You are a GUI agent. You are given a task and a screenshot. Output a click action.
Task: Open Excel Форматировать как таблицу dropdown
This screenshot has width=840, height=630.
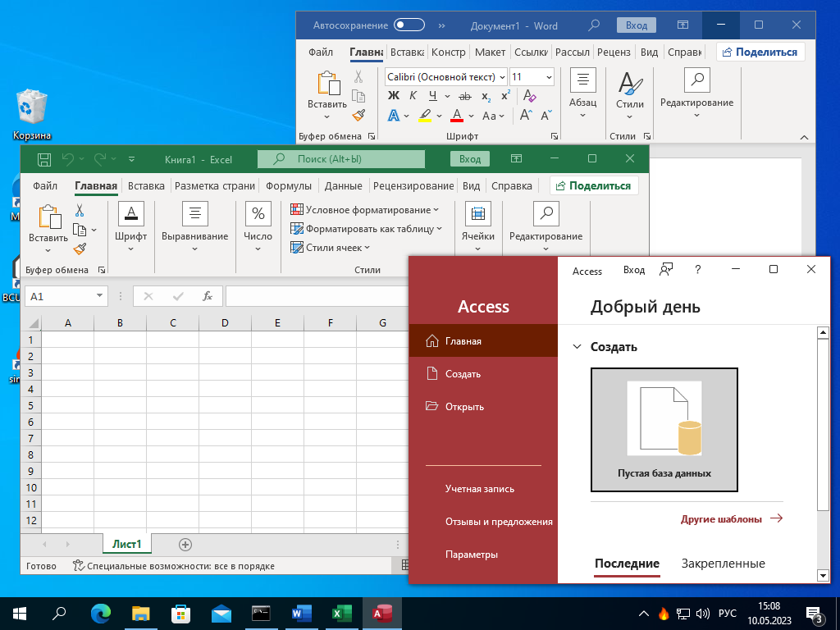pyautogui.click(x=367, y=229)
